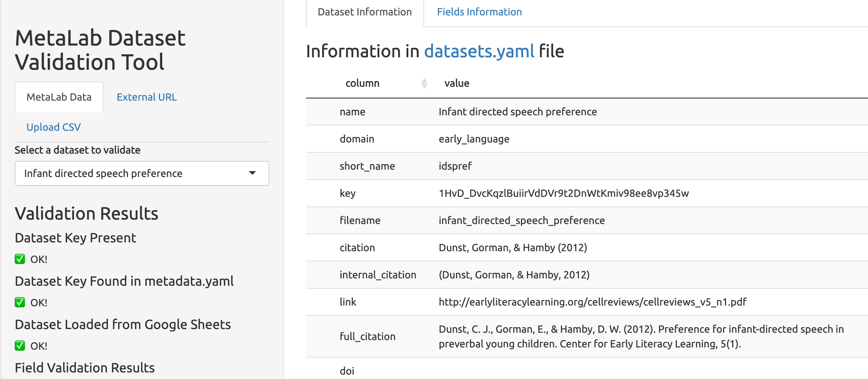Image resolution: width=868 pixels, height=379 pixels.
Task: Switch to the External URL tab
Action: (146, 97)
